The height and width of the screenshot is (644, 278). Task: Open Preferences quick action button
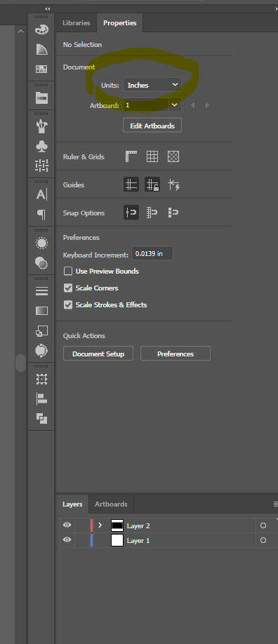coord(176,354)
